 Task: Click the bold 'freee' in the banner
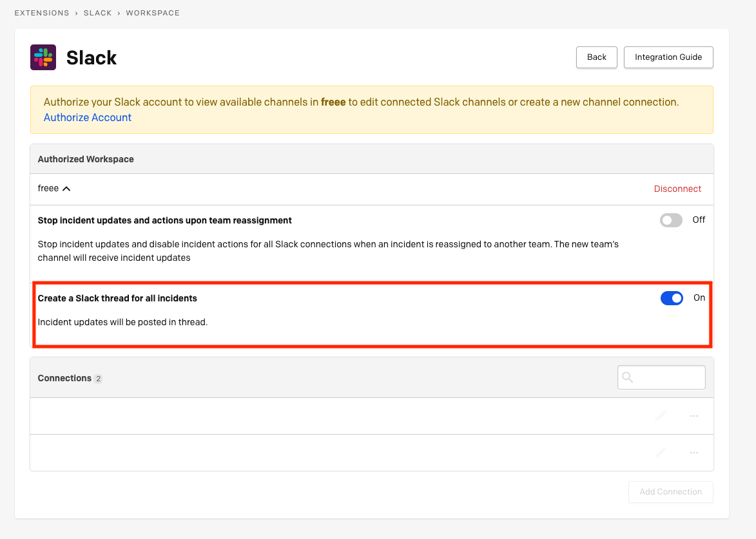333,102
